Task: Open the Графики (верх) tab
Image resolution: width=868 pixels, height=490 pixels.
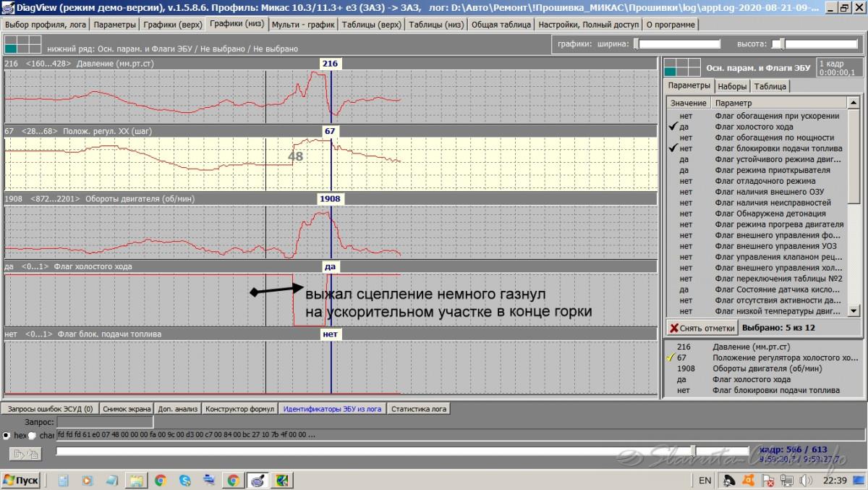Action: (173, 24)
